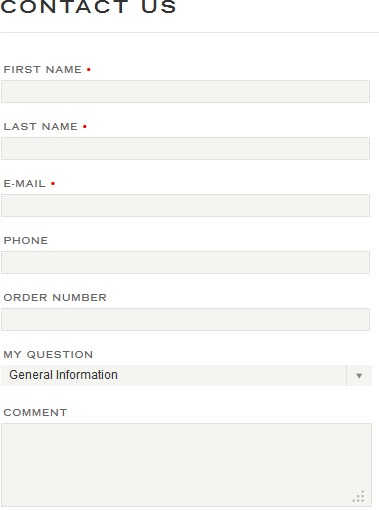The height and width of the screenshot is (510, 379).
Task: Click the red required dot beside E-mail
Action: tap(53, 184)
